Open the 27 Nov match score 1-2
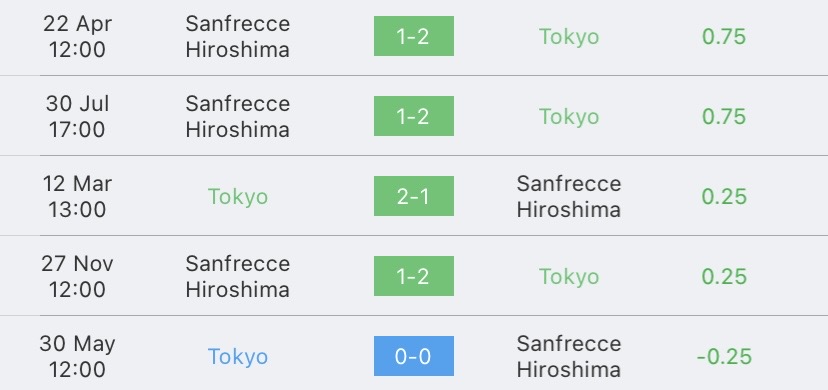828x390 pixels. pos(413,276)
